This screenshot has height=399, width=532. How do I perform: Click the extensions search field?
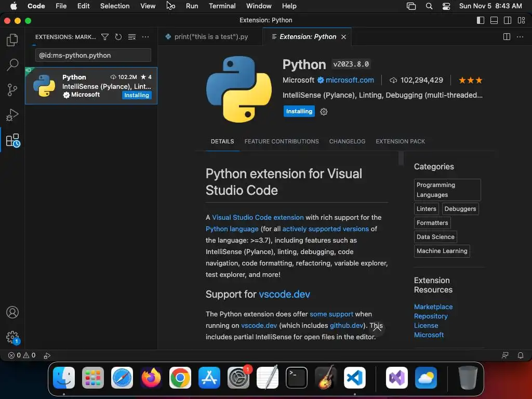coord(93,55)
